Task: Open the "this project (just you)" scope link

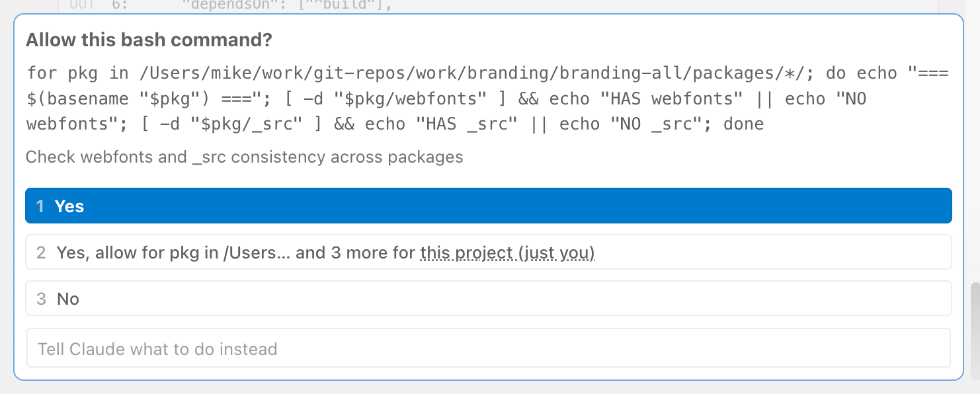Action: coord(507,253)
